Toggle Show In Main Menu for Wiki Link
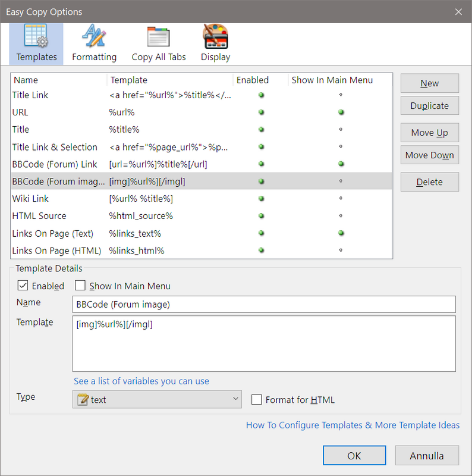472x476 pixels. (x=341, y=198)
